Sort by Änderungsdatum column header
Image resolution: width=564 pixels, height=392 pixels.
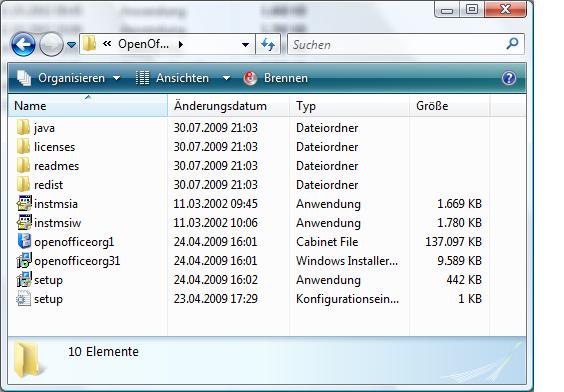pos(228,106)
